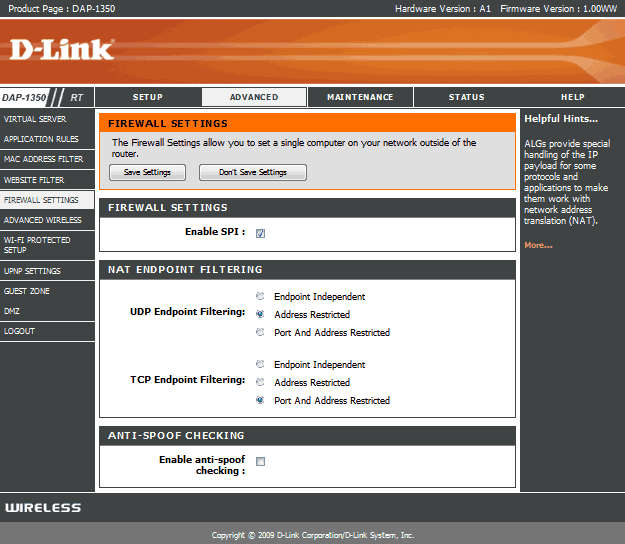
Task: Select UDP Port And Address Restricted option
Action: (x=260, y=333)
